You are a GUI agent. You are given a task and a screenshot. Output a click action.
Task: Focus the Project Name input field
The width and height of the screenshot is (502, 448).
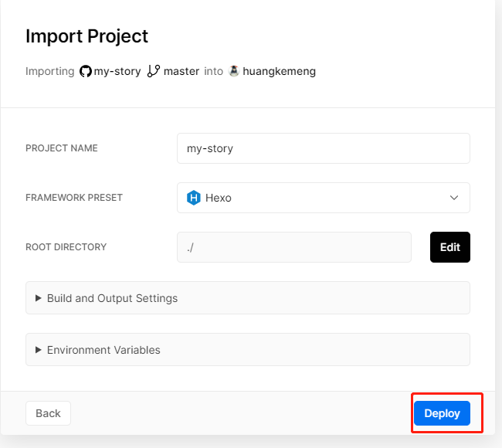(x=323, y=148)
